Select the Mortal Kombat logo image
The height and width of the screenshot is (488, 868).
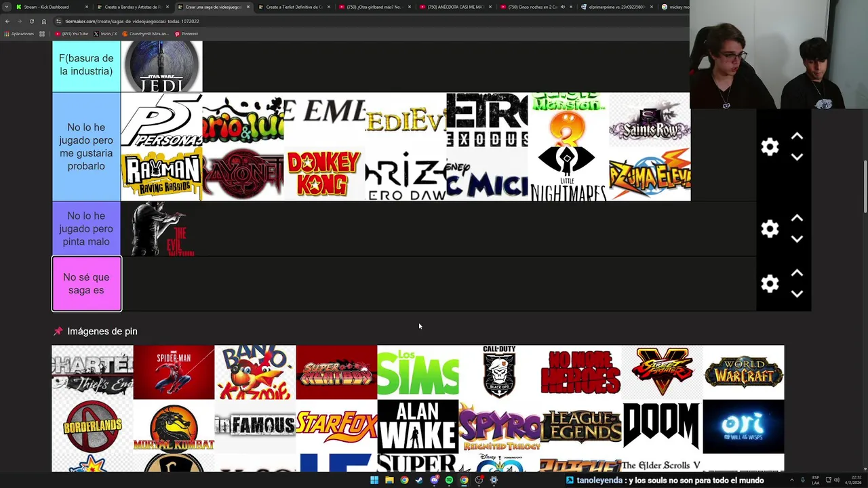(174, 426)
